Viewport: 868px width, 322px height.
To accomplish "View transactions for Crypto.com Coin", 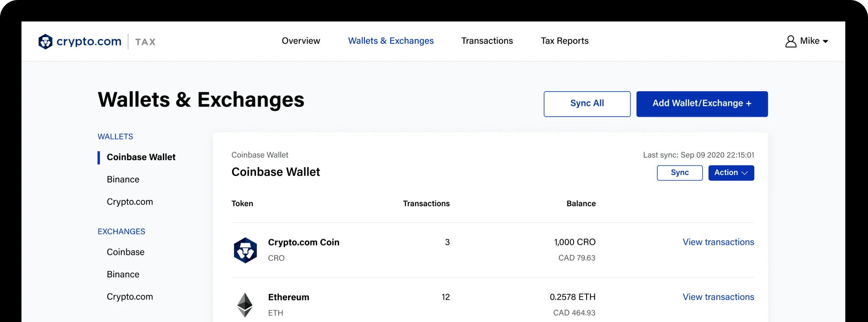I will [x=718, y=242].
